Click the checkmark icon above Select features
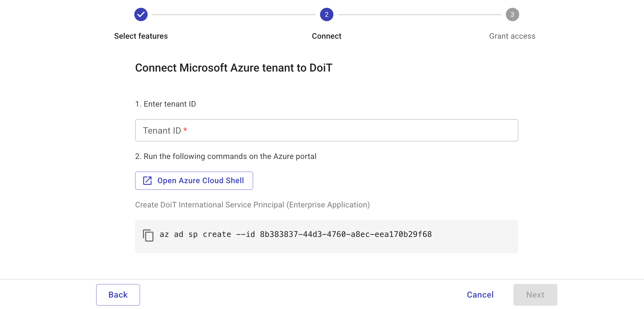Viewport: 644px width, 309px height. click(x=141, y=14)
